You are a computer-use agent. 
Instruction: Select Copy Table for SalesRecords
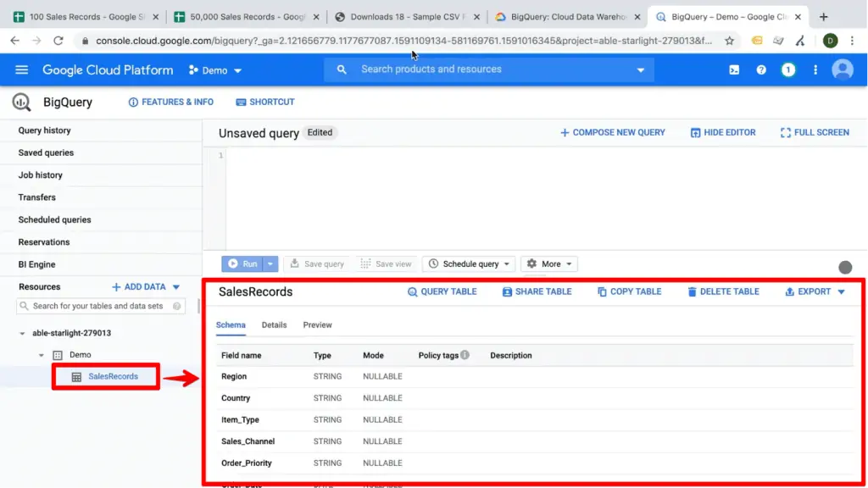[629, 291]
